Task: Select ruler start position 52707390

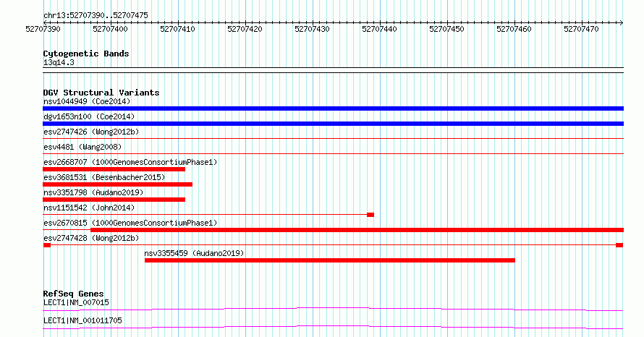Action: [x=43, y=29]
